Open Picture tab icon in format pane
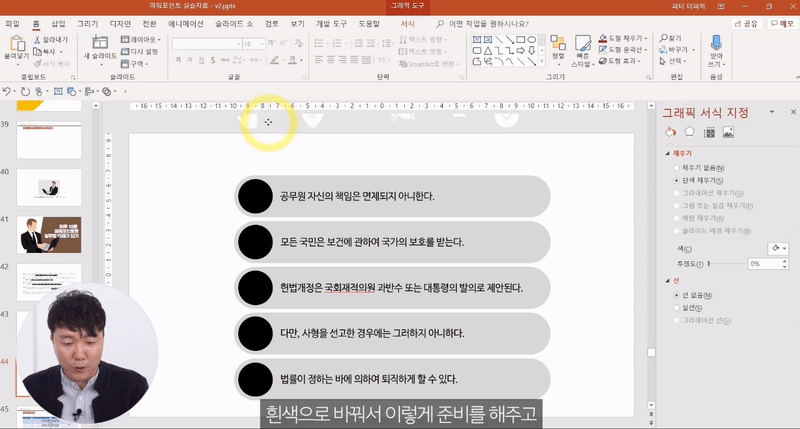 point(728,133)
